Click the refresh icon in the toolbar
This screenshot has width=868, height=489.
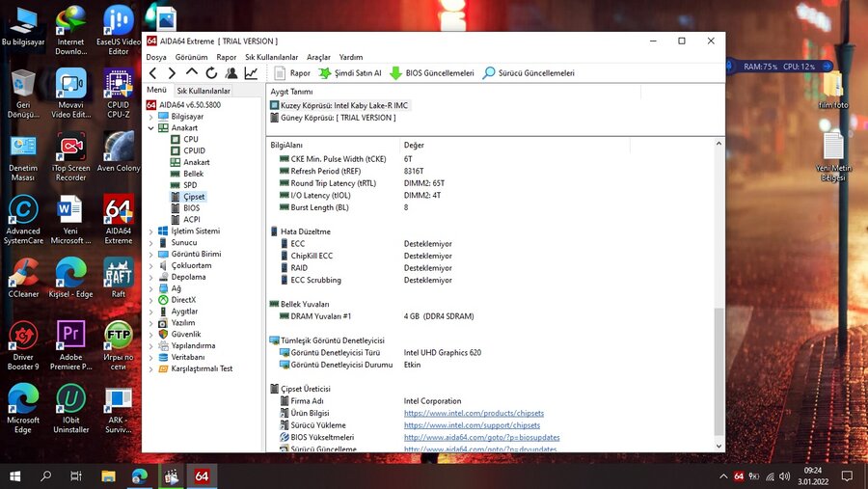click(x=211, y=73)
